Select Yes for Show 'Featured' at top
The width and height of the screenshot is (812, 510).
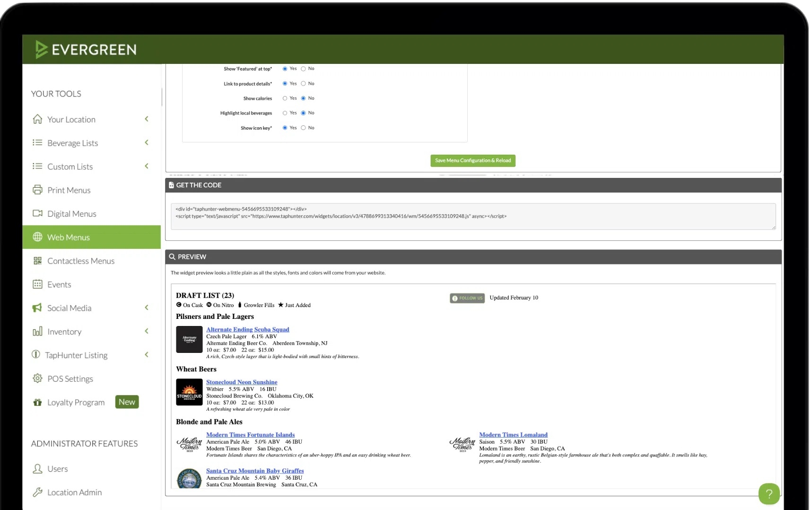click(285, 69)
